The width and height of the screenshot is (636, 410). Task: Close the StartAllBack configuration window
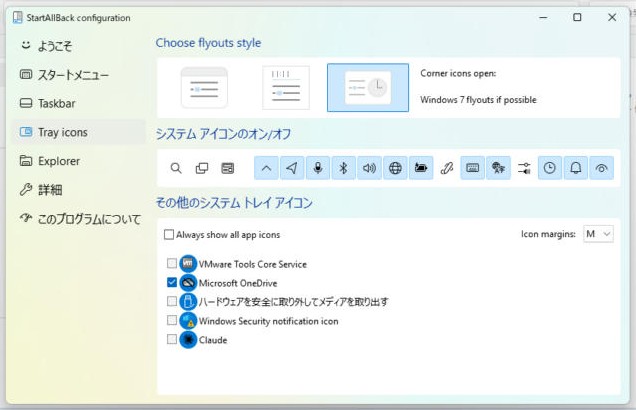click(612, 17)
